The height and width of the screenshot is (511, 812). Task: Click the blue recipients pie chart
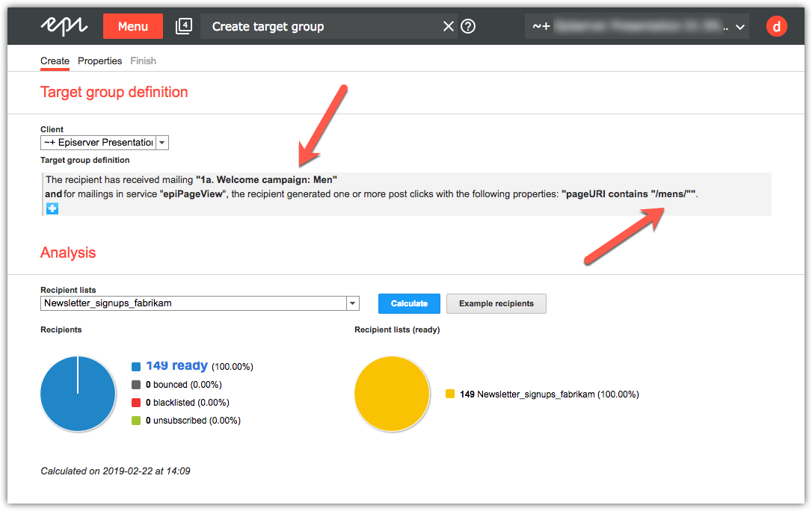(78, 394)
